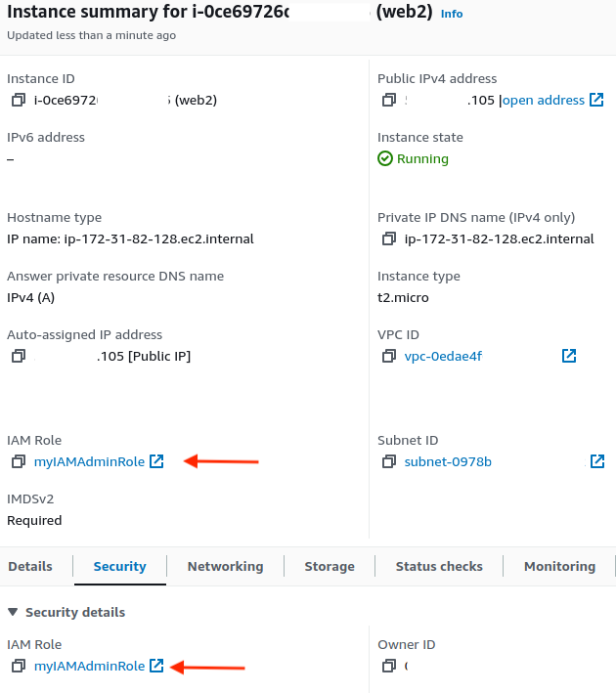The width and height of the screenshot is (616, 693).
Task: Copy the IAM Role name in summary
Action: point(19,461)
